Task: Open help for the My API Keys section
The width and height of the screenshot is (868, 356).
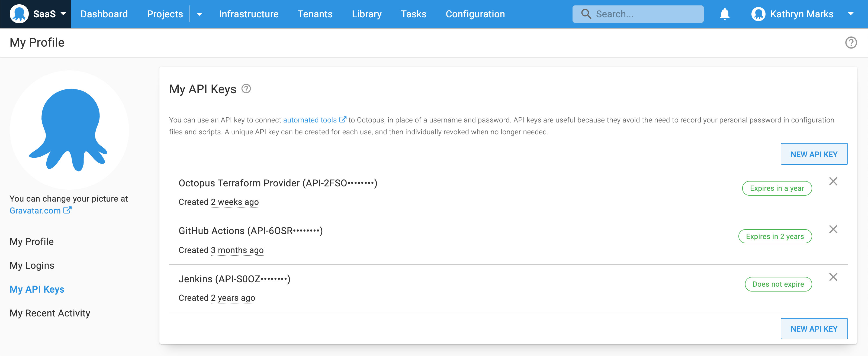Action: (246, 89)
